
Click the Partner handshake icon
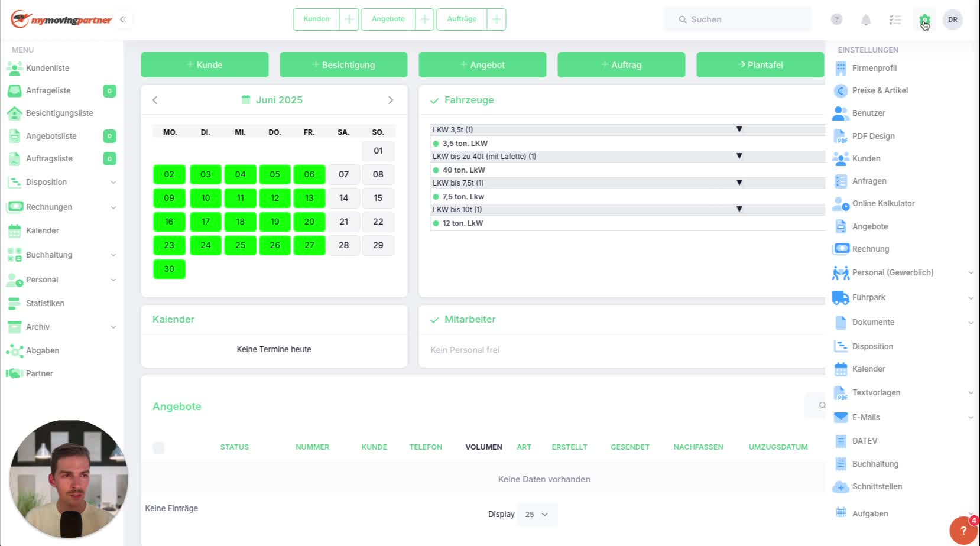pos(15,374)
